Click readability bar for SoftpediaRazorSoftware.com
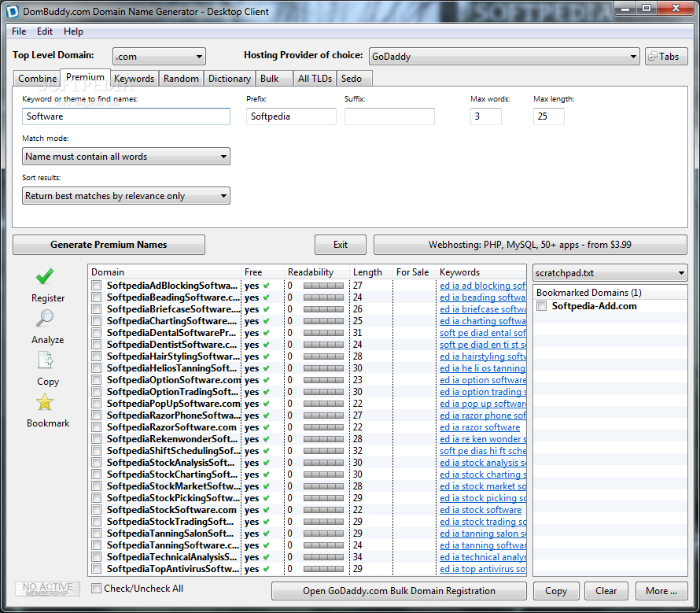Screen dimensions: 700x613 [323, 427]
